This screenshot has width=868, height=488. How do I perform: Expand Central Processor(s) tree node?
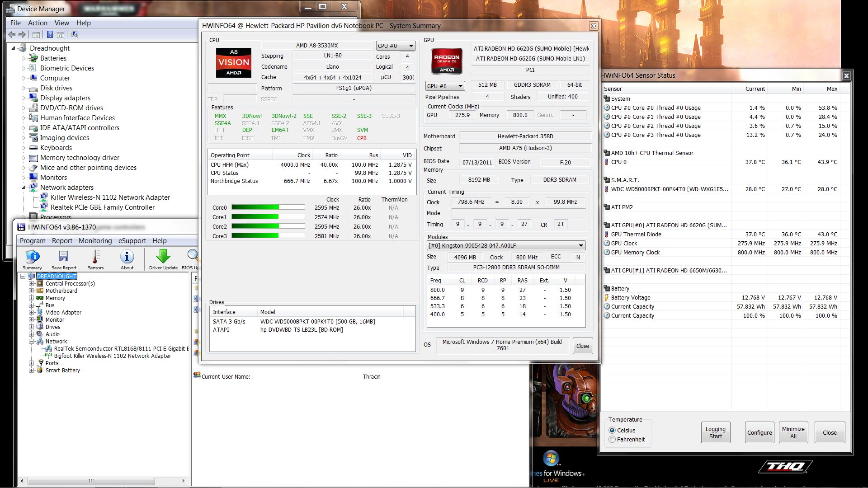coord(31,284)
